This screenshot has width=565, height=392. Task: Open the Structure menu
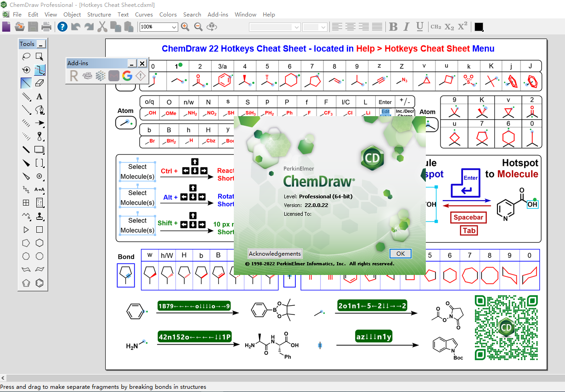pos(99,15)
